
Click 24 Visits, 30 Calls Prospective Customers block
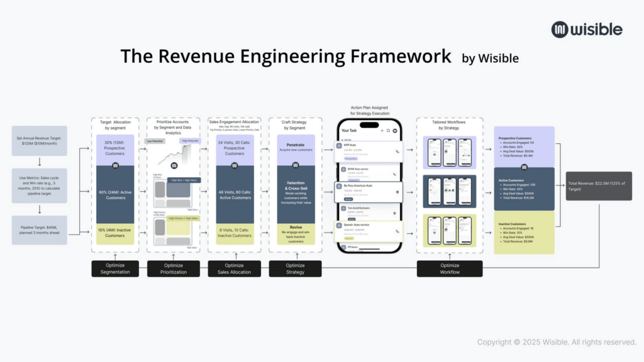235,150
